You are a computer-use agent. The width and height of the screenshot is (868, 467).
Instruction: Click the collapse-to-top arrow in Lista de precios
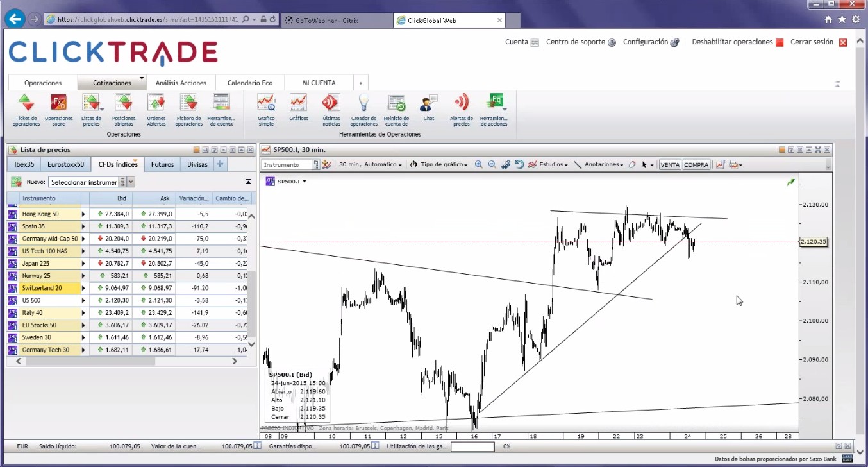[249, 182]
